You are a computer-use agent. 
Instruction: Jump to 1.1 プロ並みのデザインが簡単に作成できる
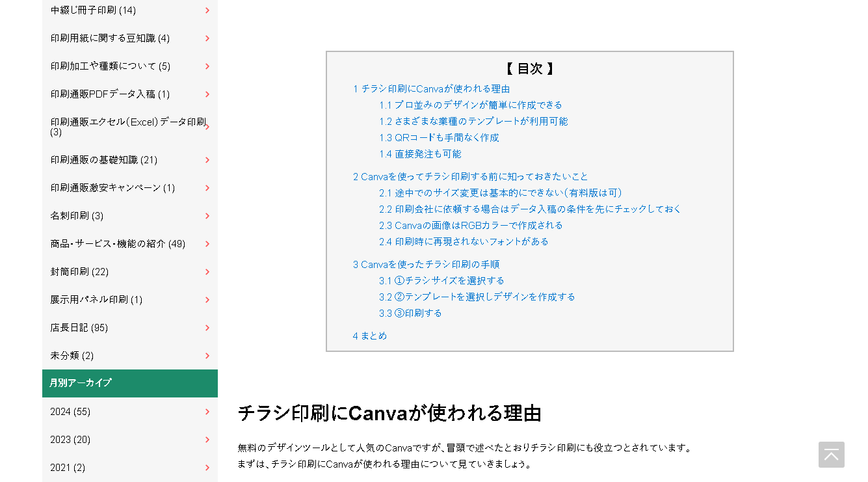[471, 105]
